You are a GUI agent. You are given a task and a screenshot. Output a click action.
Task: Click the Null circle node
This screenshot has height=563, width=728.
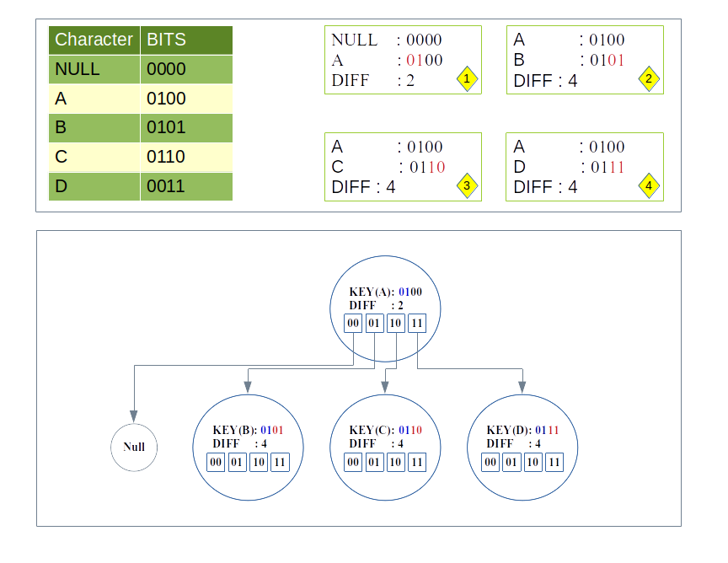coord(134,448)
